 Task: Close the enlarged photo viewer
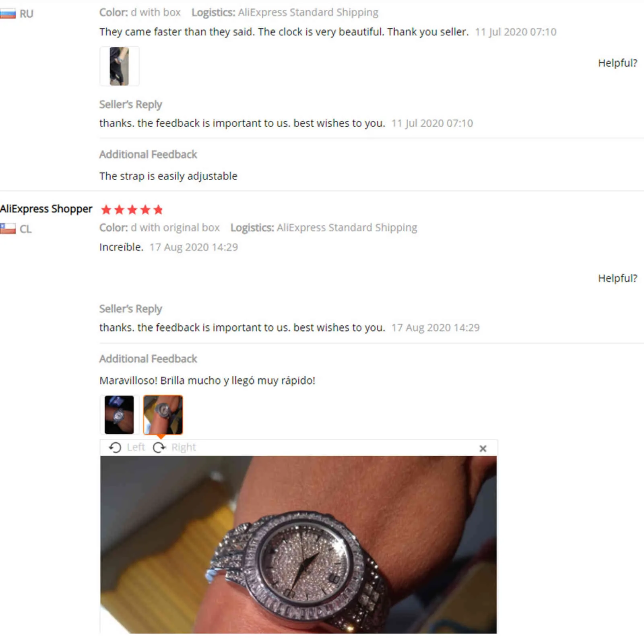click(x=483, y=448)
